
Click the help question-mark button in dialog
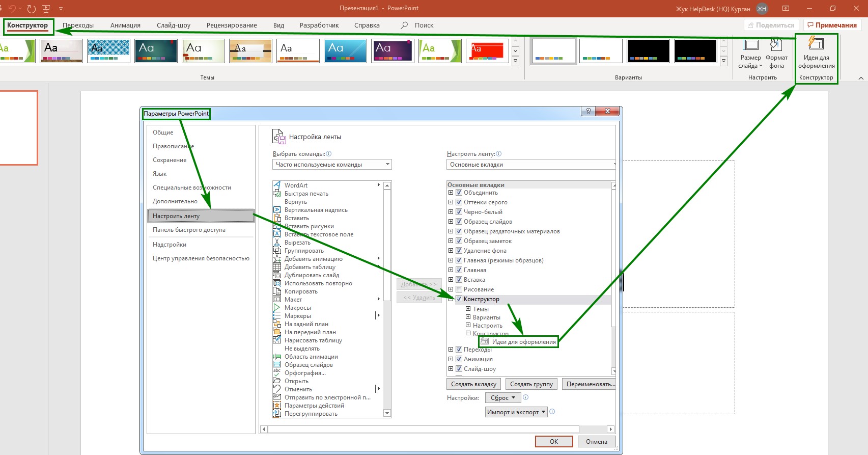coord(589,111)
